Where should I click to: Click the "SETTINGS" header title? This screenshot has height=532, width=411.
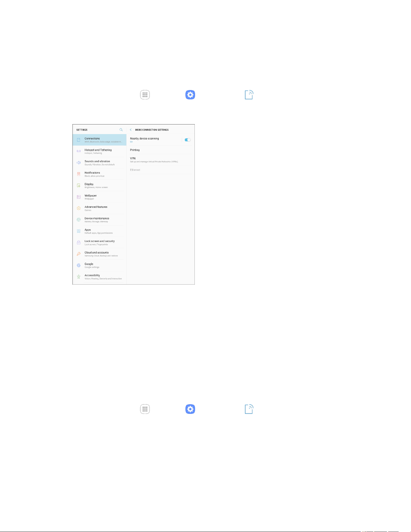[82, 130]
